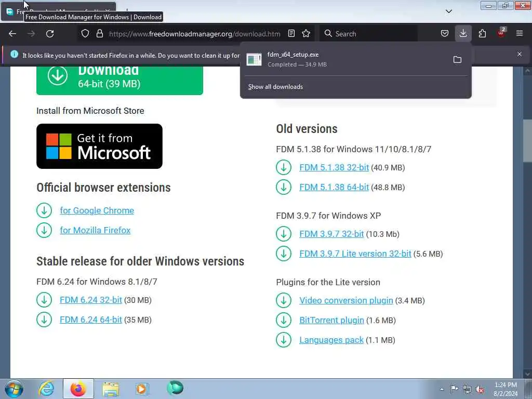This screenshot has width=532, height=399.
Task: Download FDM 3.9.7 32-bit
Action: 331,234
